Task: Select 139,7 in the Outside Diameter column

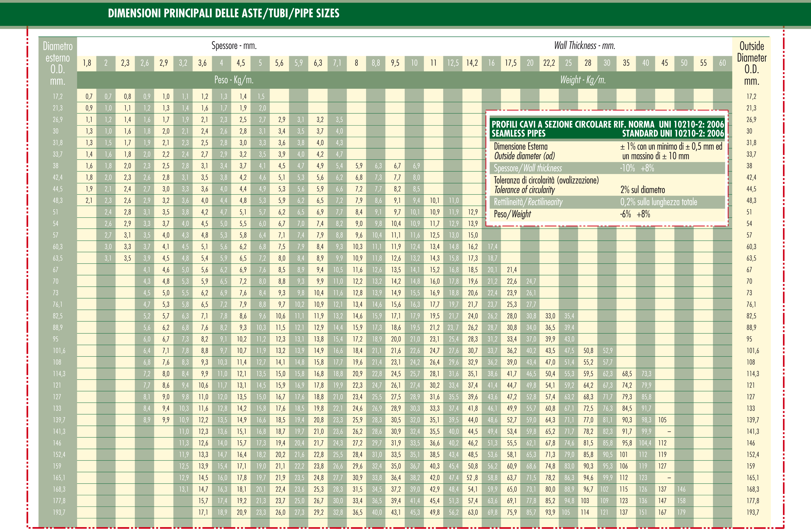Action: [753, 420]
